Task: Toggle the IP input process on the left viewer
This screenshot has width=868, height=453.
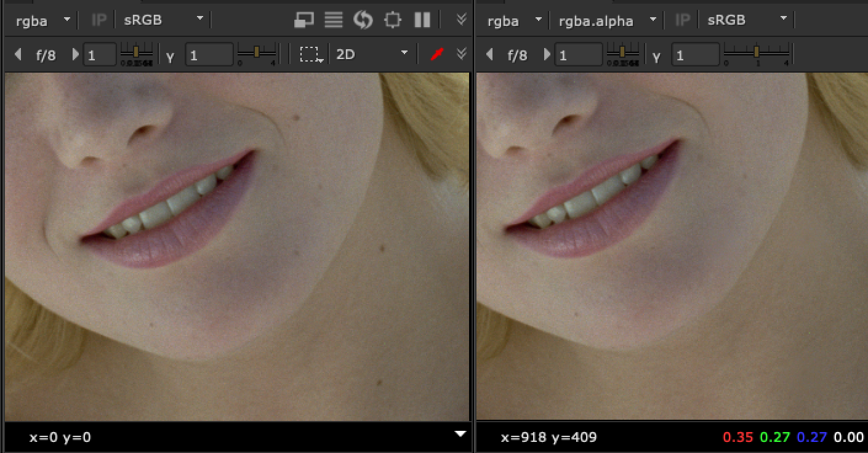Action: [97, 20]
